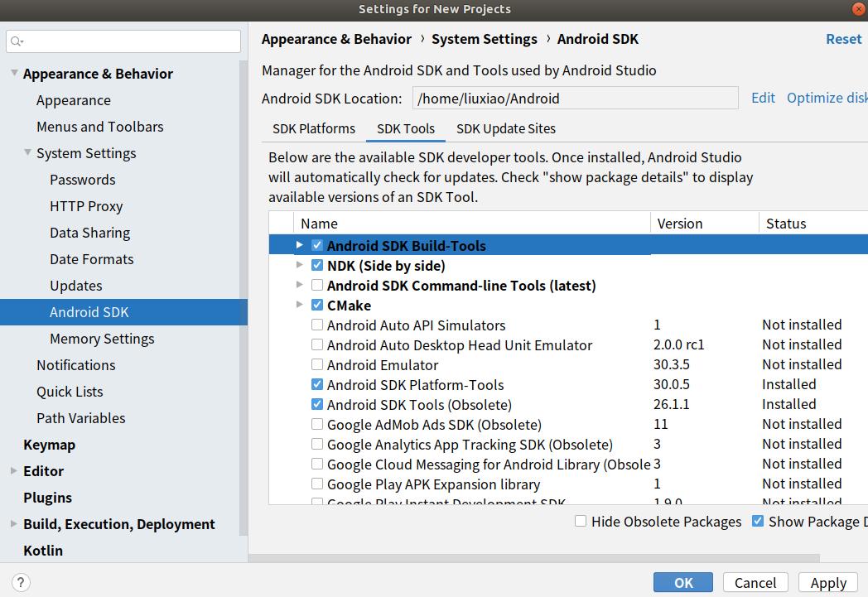Switch to the SDK Platforms tab
This screenshot has width=868, height=597.
click(x=314, y=128)
